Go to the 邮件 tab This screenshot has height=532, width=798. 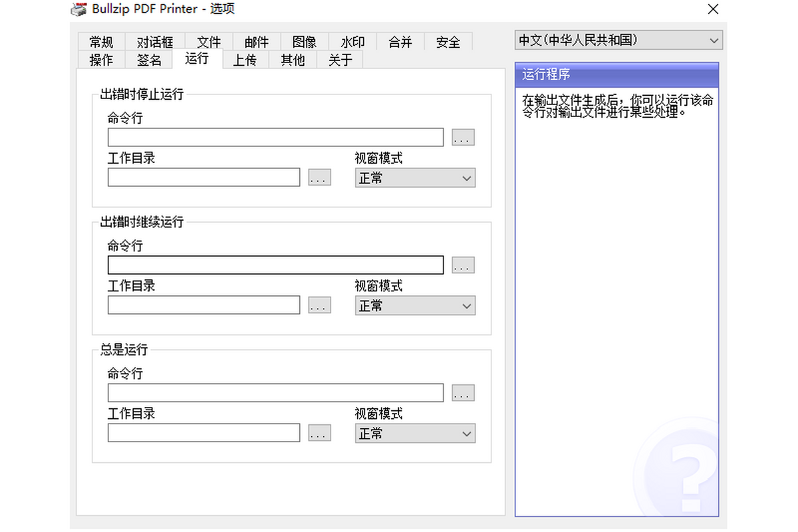pos(257,42)
